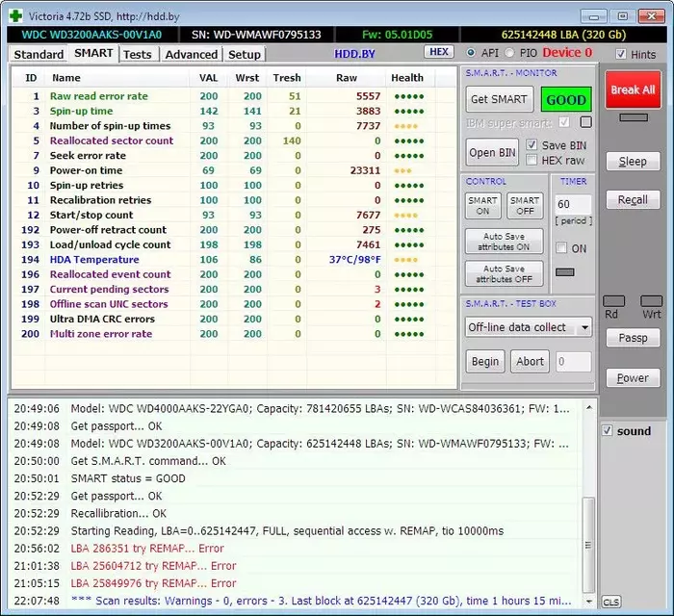The width and height of the screenshot is (674, 616).
Task: Select the Multi zone error rate row
Action: click(x=234, y=334)
